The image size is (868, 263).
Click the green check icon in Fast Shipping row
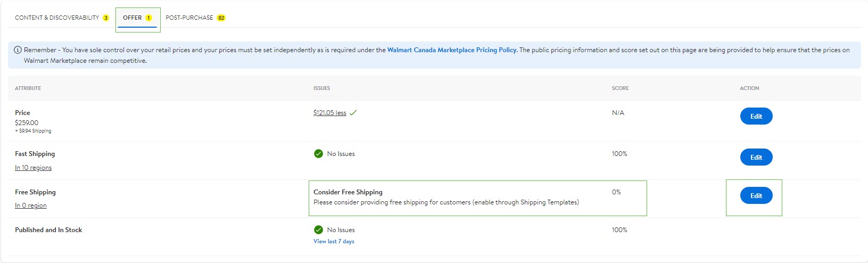[x=318, y=154]
